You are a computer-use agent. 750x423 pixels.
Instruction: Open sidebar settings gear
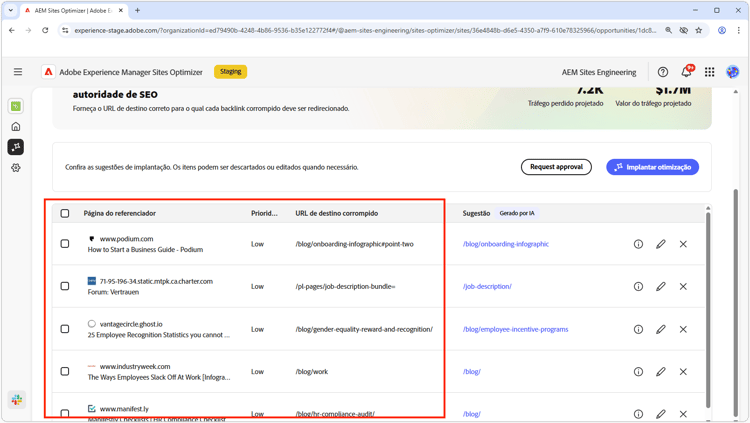(x=16, y=167)
